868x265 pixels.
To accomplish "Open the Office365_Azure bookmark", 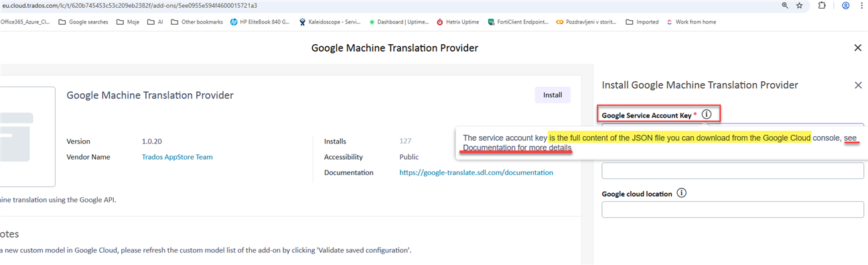I will tap(25, 21).
